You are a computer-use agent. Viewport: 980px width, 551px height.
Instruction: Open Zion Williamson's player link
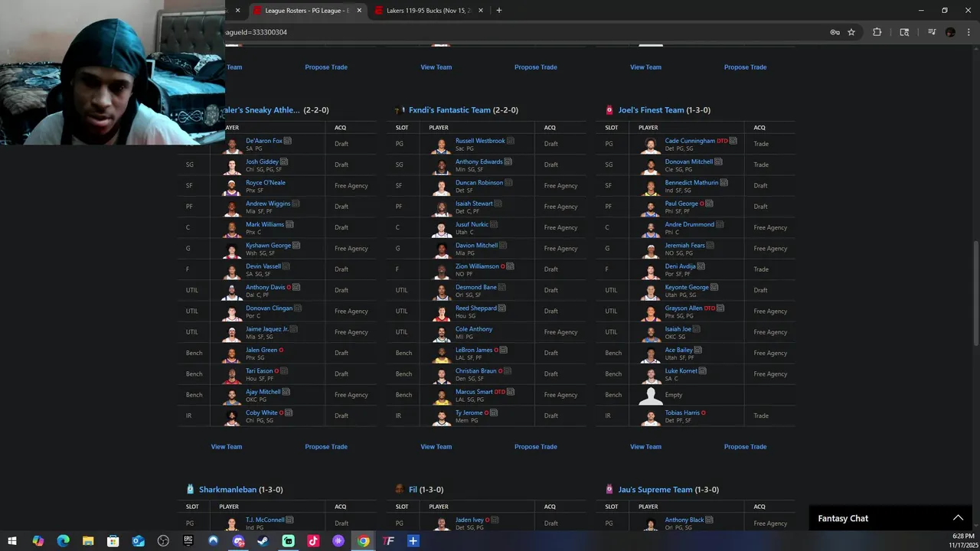tap(477, 266)
